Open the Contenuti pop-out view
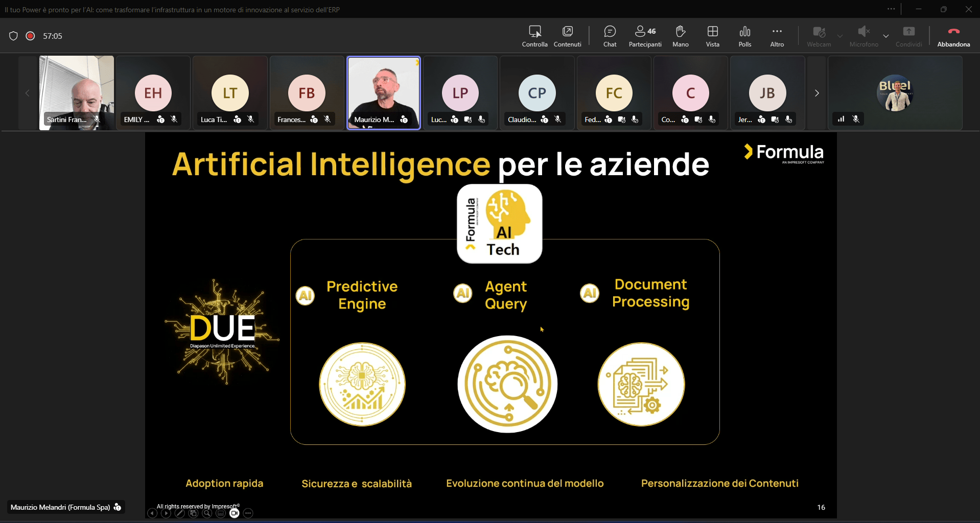Screen dimensions: 980x523 pyautogui.click(x=567, y=36)
